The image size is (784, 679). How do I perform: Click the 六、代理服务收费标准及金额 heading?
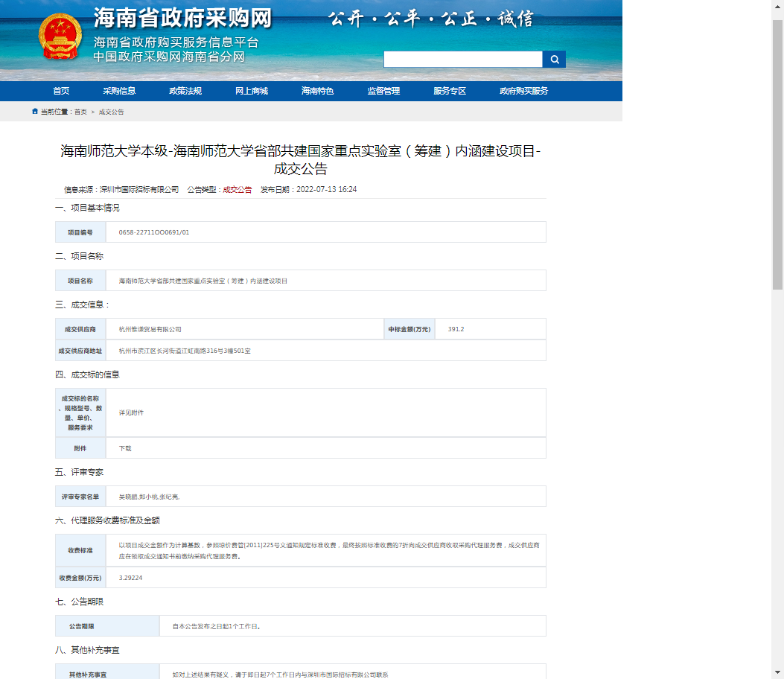point(107,521)
